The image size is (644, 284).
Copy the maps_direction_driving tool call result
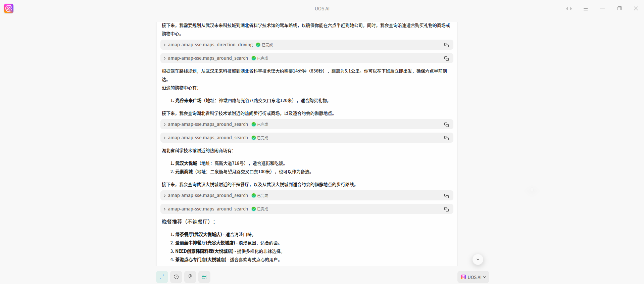[x=446, y=45]
